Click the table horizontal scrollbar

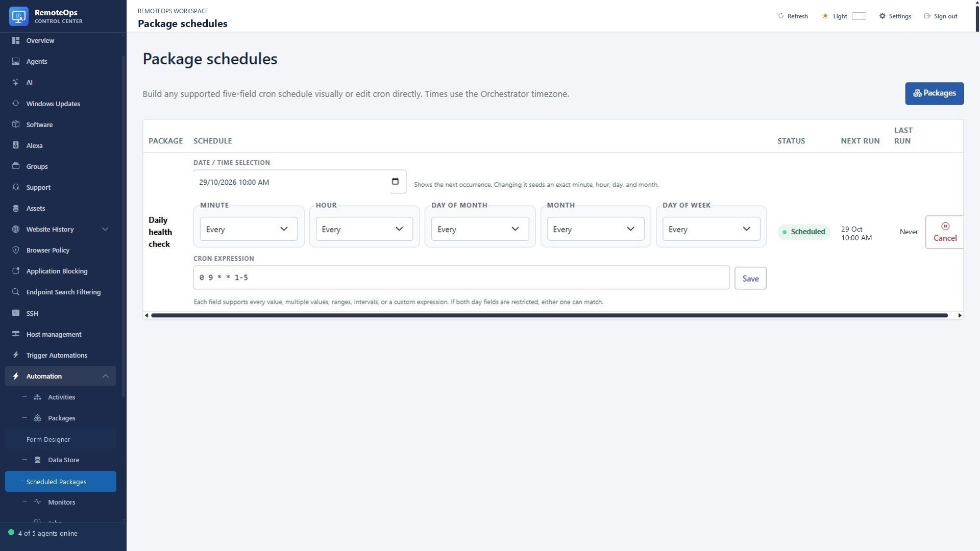pyautogui.click(x=549, y=315)
